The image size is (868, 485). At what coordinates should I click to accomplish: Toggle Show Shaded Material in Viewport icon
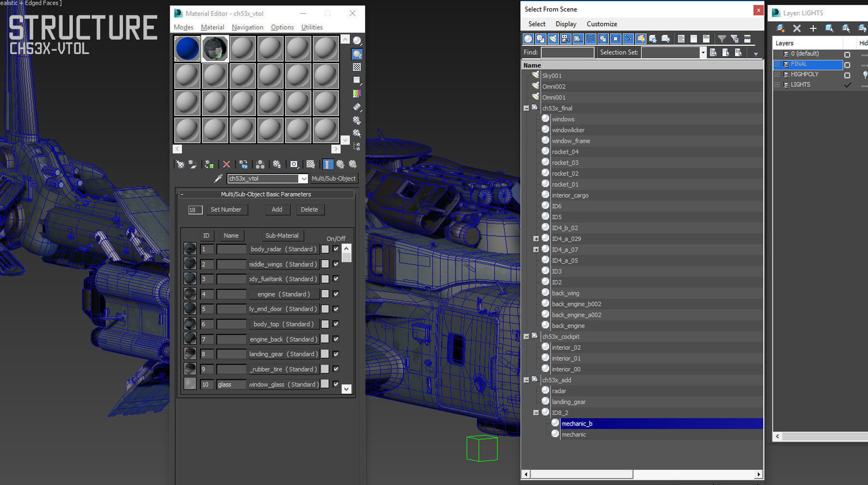311,165
